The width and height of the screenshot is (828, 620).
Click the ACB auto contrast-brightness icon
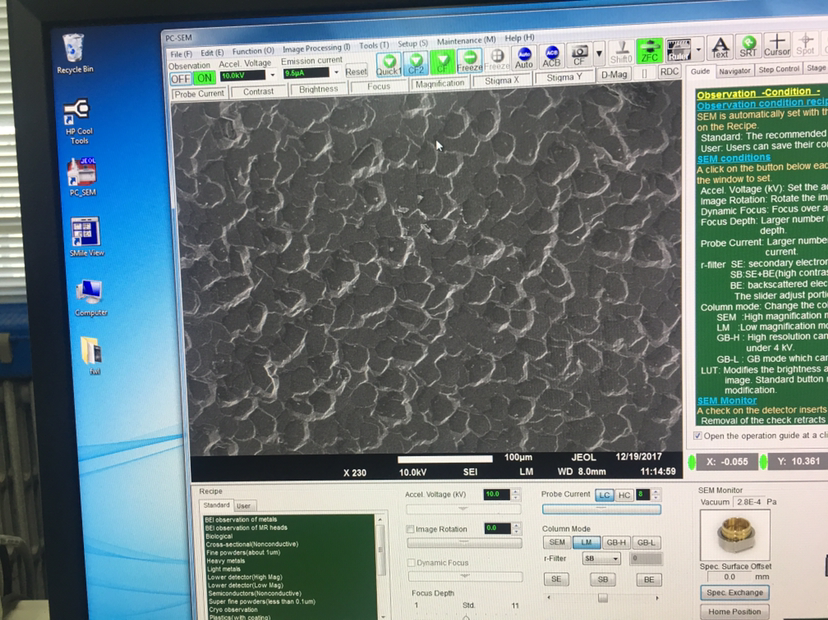(551, 58)
